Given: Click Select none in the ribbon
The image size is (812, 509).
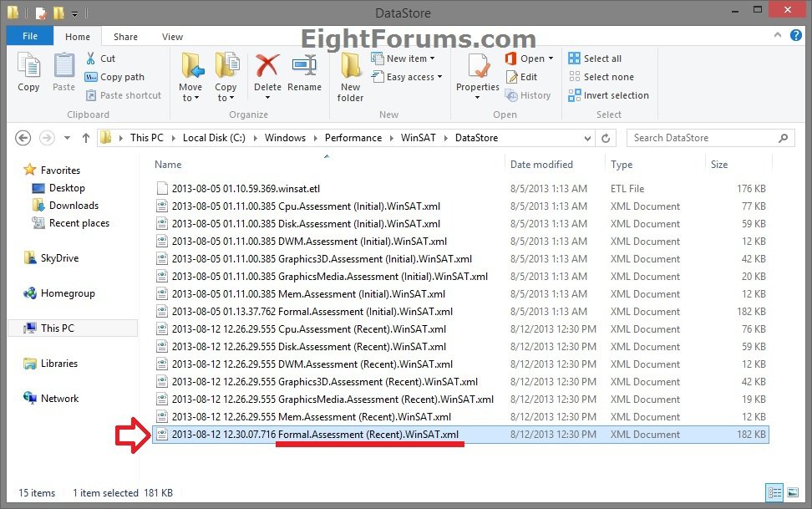Looking at the screenshot, I should (601, 77).
